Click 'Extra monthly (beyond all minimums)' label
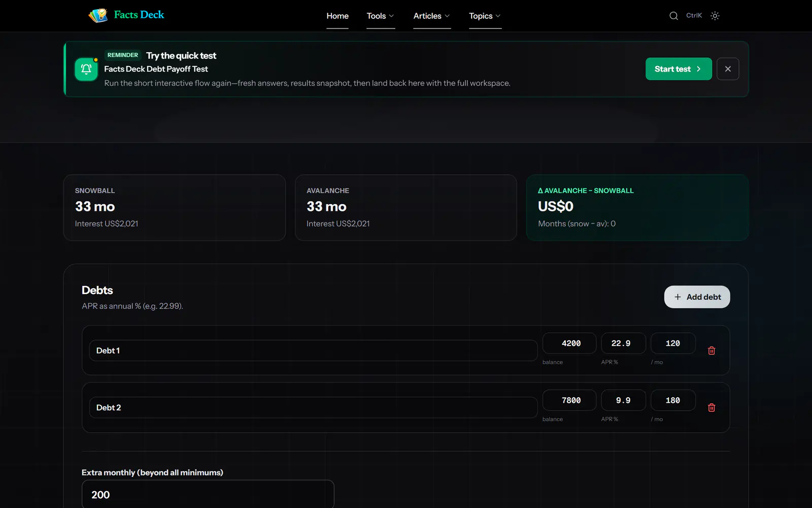This screenshot has width=812, height=508. pos(152,472)
